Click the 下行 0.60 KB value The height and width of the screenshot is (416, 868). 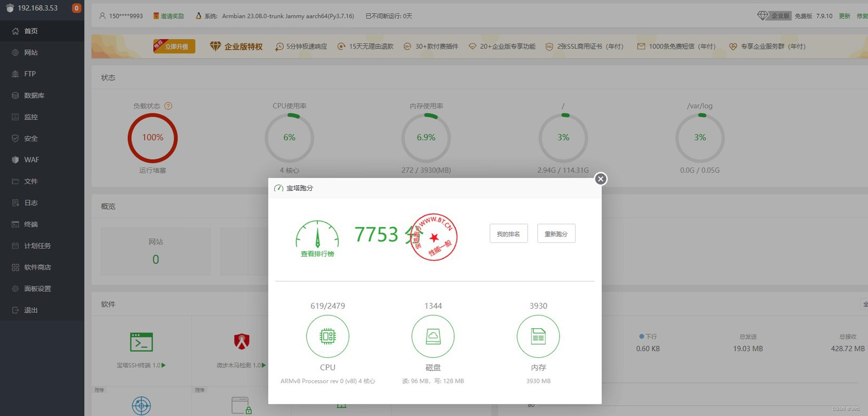click(x=648, y=349)
